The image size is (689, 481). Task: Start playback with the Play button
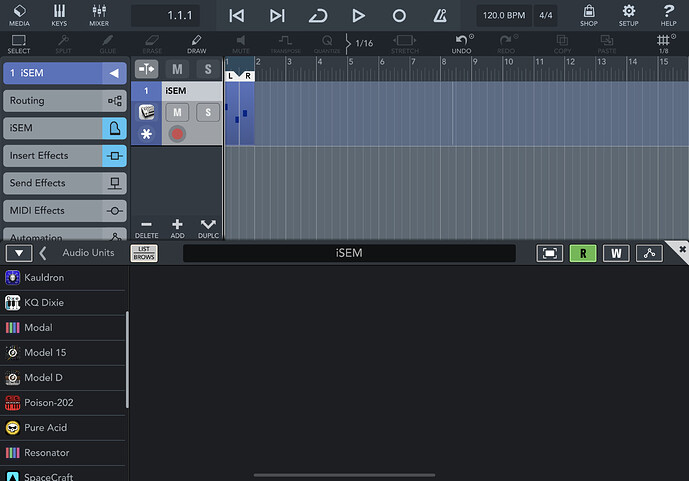(358, 16)
